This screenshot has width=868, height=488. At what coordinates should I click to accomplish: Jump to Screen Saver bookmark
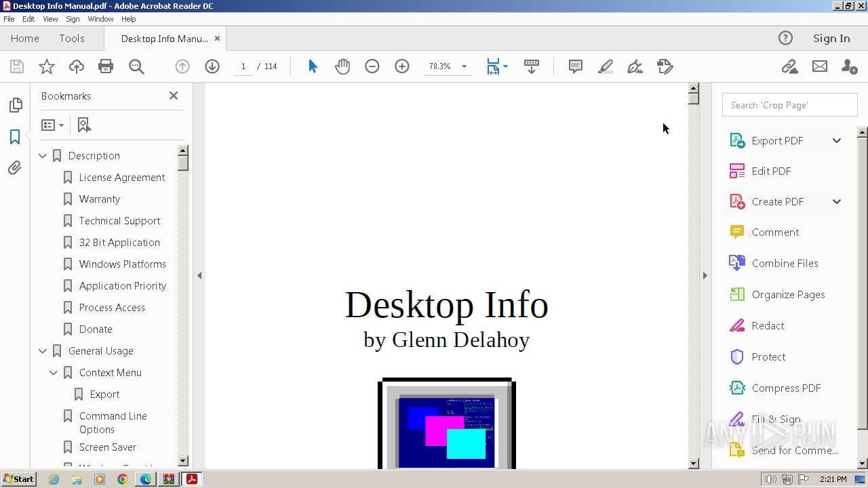[108, 447]
